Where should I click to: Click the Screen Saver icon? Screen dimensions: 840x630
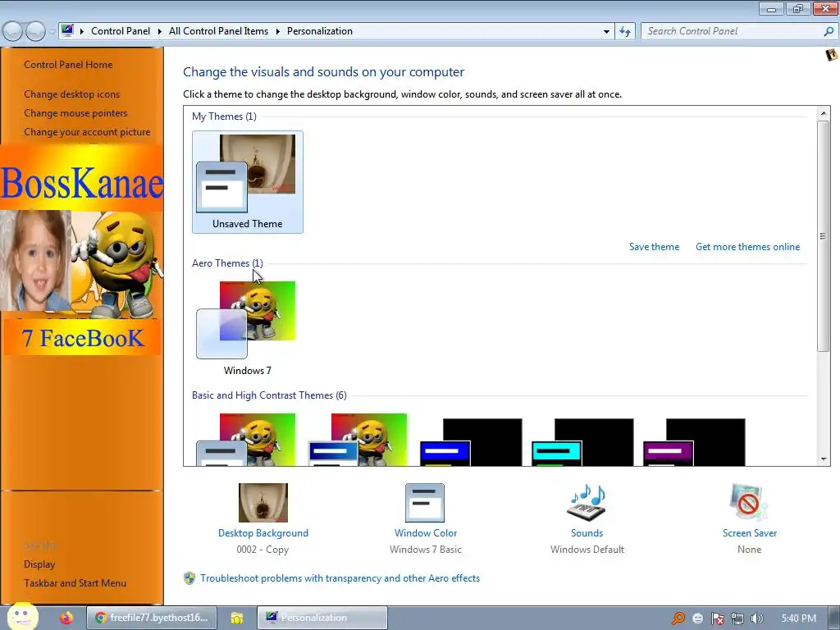[x=749, y=503]
